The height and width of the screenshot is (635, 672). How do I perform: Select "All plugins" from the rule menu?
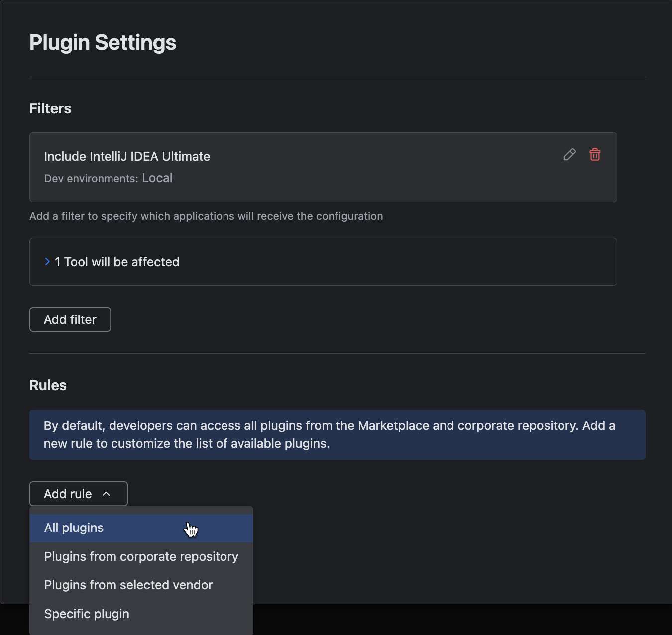[x=74, y=528]
